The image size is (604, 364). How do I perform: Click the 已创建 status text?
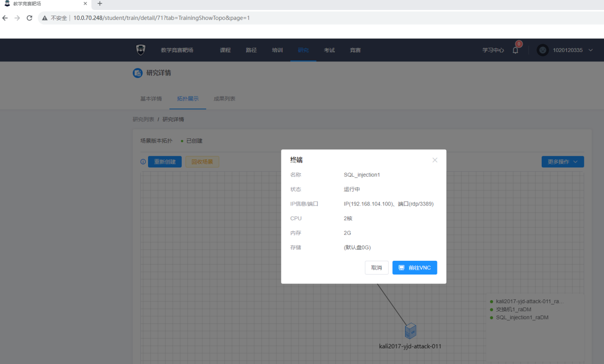194,141
